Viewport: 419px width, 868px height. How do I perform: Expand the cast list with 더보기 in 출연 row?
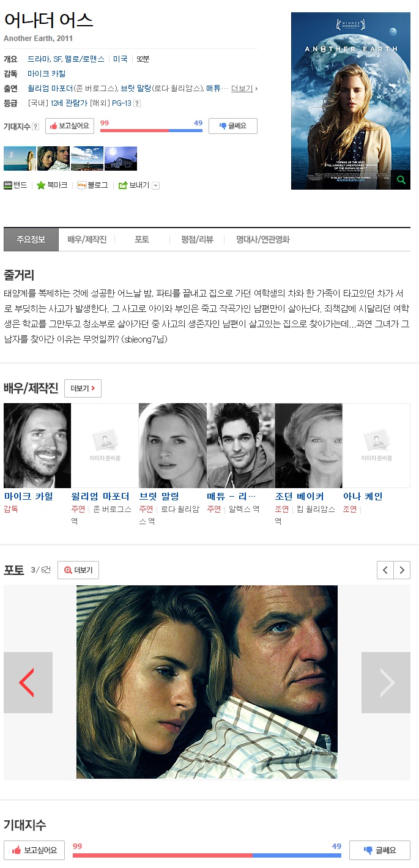[x=242, y=89]
